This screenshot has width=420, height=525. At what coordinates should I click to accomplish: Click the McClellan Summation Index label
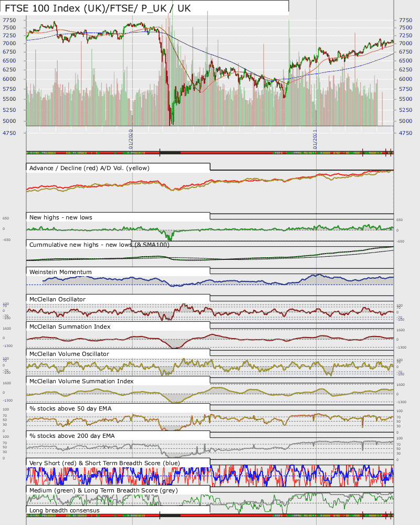click(x=70, y=327)
